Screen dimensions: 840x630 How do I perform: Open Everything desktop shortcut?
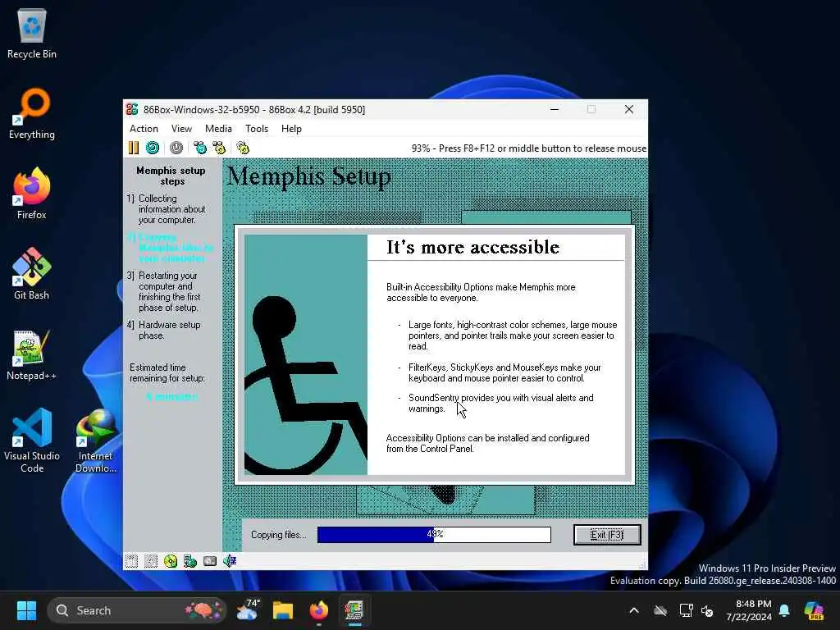[32, 114]
